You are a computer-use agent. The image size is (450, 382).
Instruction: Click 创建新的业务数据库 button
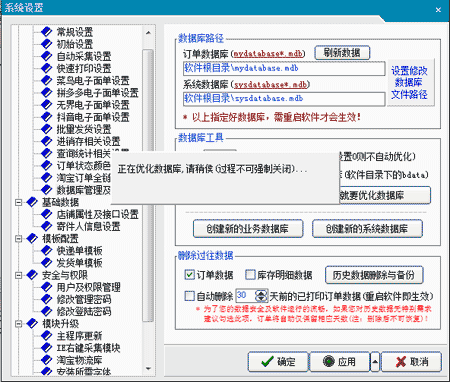click(248, 229)
